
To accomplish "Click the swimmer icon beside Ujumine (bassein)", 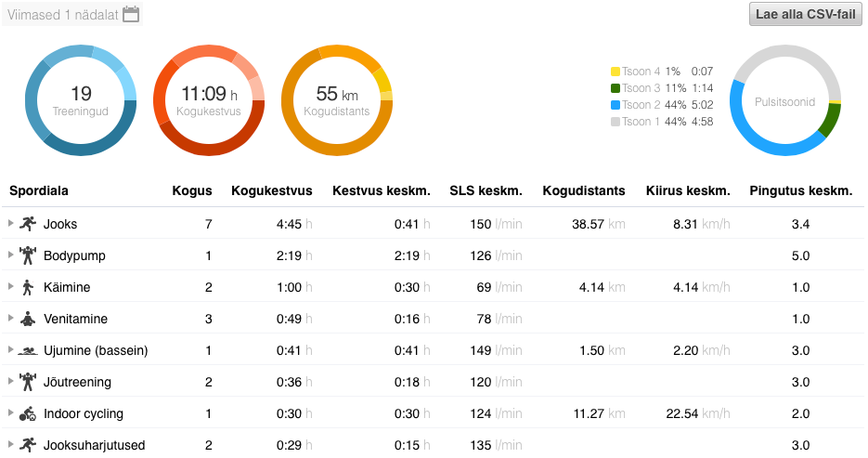I will pyautogui.click(x=27, y=350).
